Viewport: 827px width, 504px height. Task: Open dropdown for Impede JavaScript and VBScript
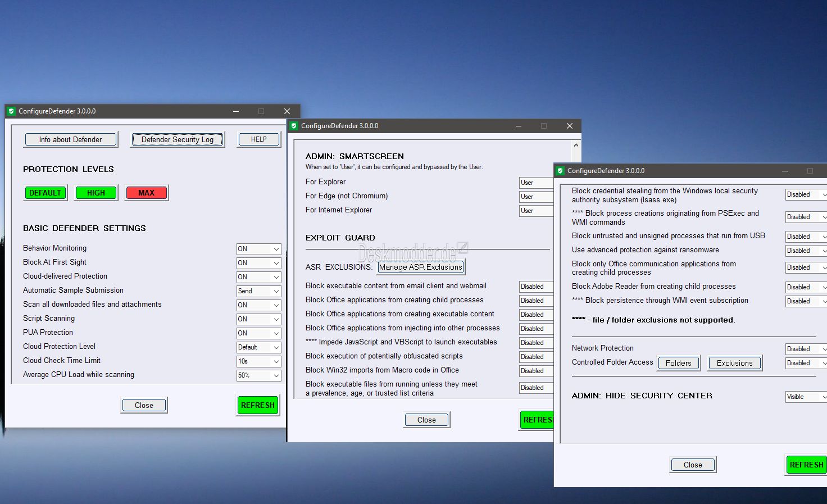point(537,343)
